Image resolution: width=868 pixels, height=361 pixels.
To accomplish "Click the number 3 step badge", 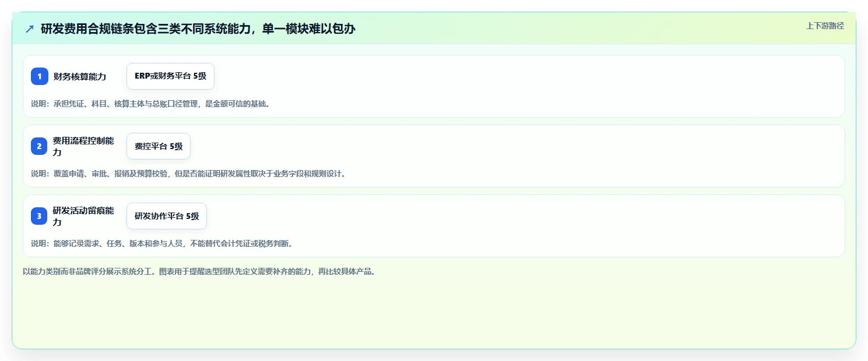I will (40, 216).
